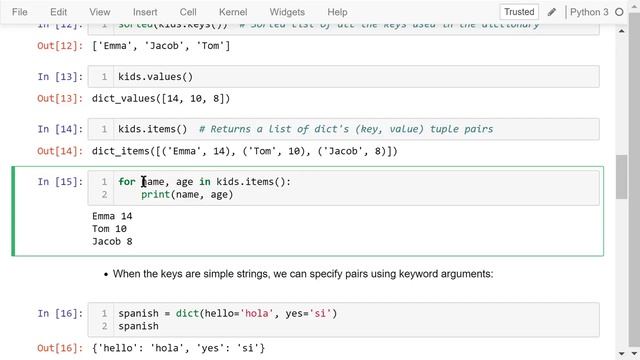Click the vertical scrollbar thumb

coord(621,177)
